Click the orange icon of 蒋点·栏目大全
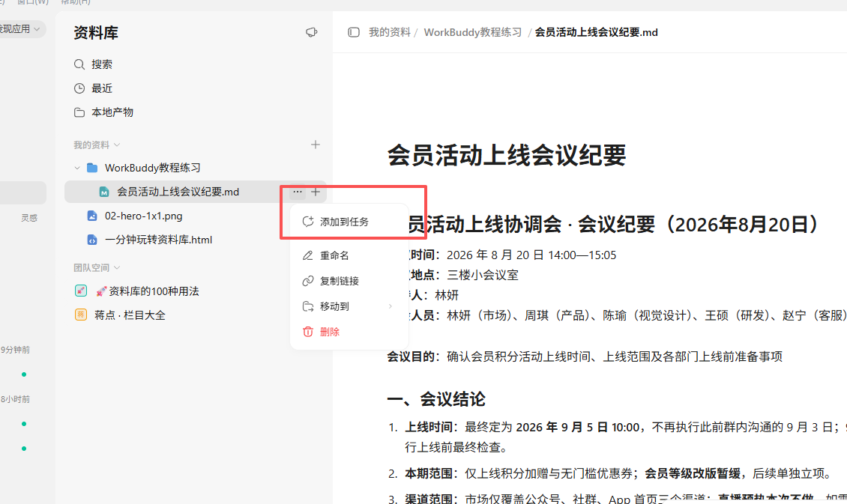 pyautogui.click(x=80, y=315)
